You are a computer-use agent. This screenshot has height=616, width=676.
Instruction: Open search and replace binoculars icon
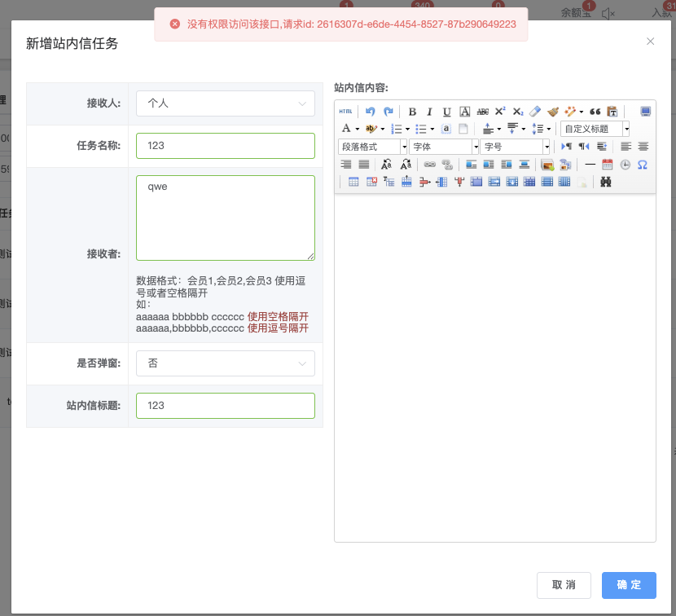point(606,183)
